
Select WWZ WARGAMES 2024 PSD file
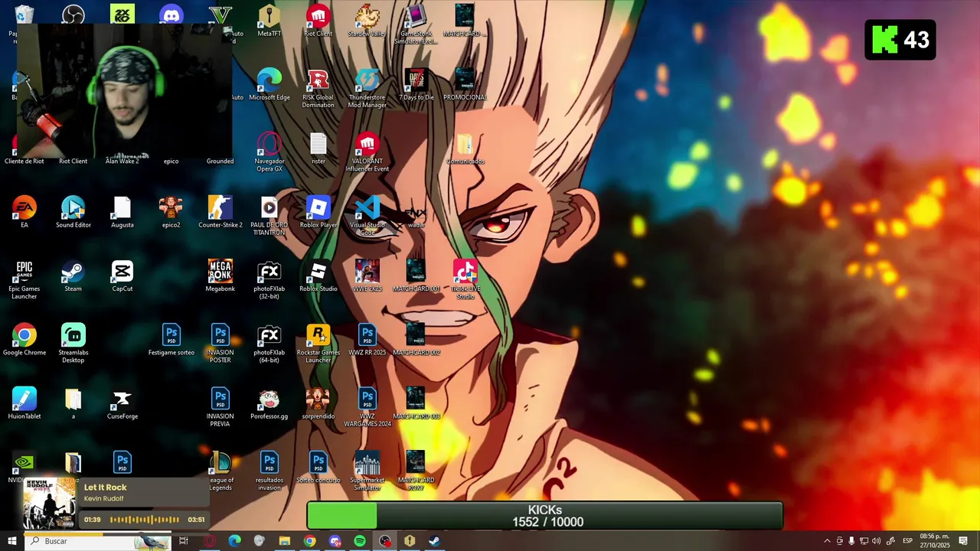367,407
